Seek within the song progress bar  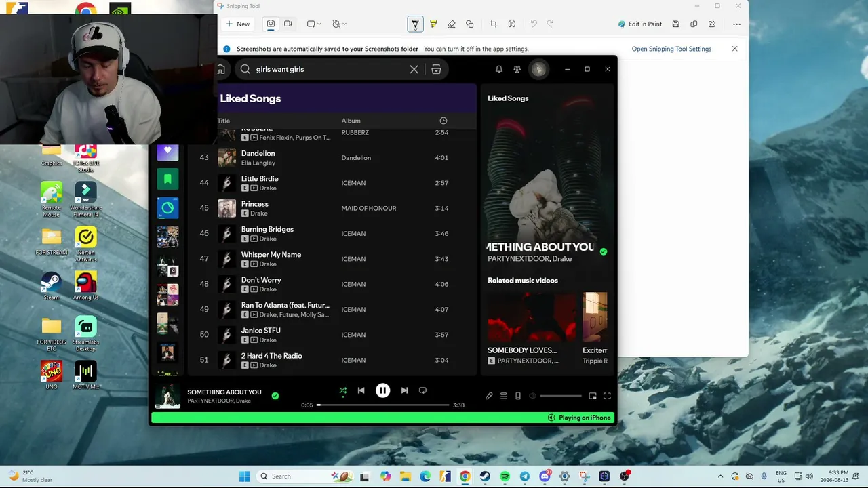(383, 405)
